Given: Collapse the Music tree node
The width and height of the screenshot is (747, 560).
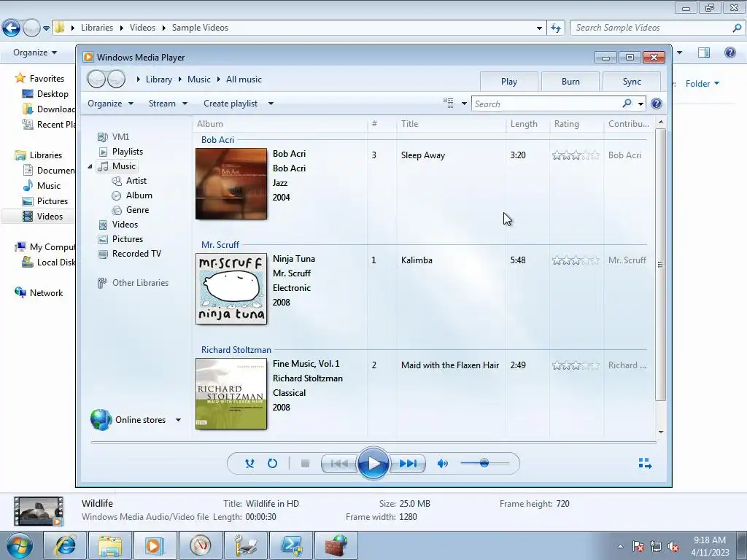Looking at the screenshot, I should 90,166.
